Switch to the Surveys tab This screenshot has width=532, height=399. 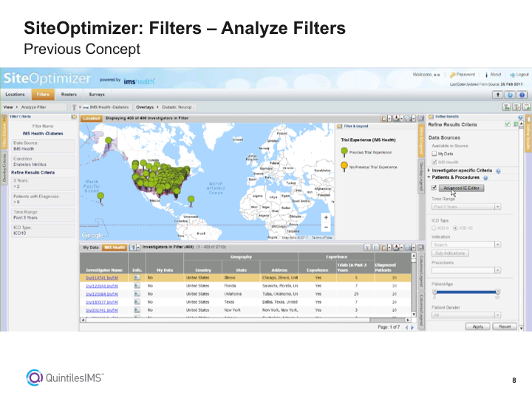pos(97,95)
